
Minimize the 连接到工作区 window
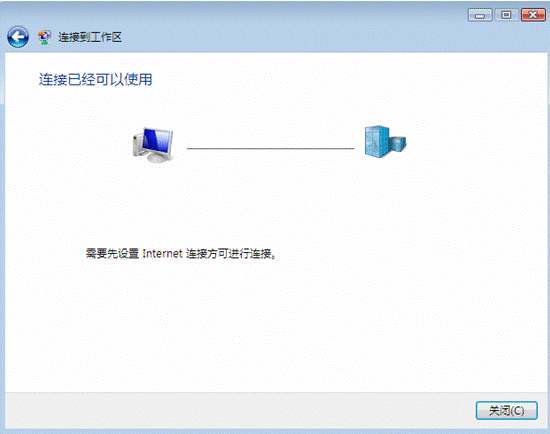(480, 15)
